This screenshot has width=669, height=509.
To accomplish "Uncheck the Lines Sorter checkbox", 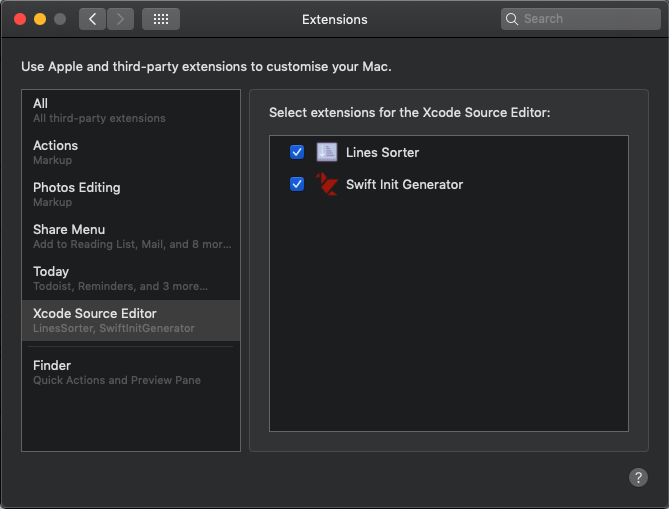I will [297, 152].
